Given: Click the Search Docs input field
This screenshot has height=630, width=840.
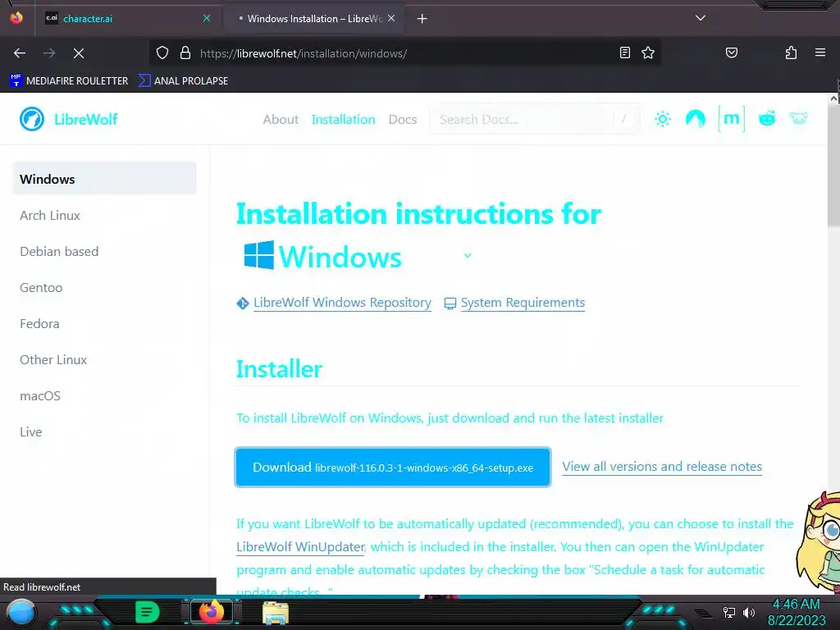Looking at the screenshot, I should click(x=534, y=119).
